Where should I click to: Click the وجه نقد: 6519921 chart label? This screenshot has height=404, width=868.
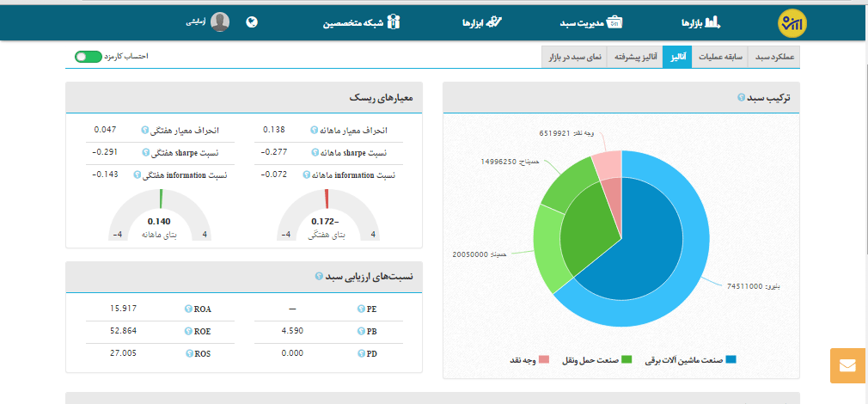(567, 133)
